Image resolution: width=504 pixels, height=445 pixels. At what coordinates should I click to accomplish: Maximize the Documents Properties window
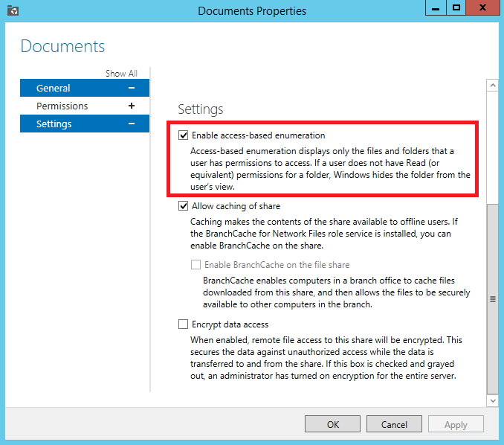point(456,8)
